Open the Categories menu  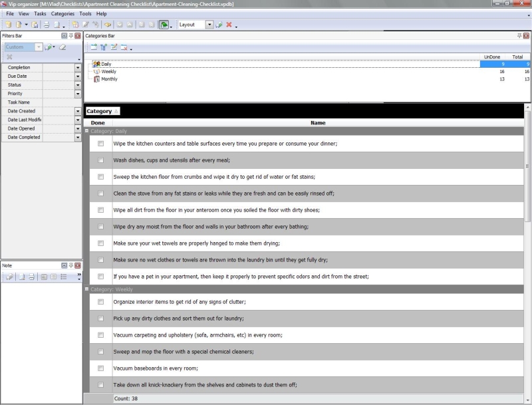[63, 13]
